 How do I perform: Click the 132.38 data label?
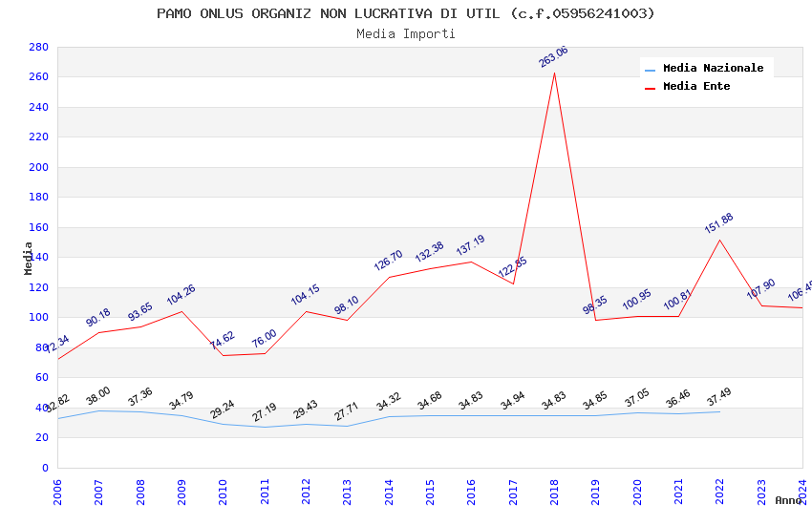point(429,251)
